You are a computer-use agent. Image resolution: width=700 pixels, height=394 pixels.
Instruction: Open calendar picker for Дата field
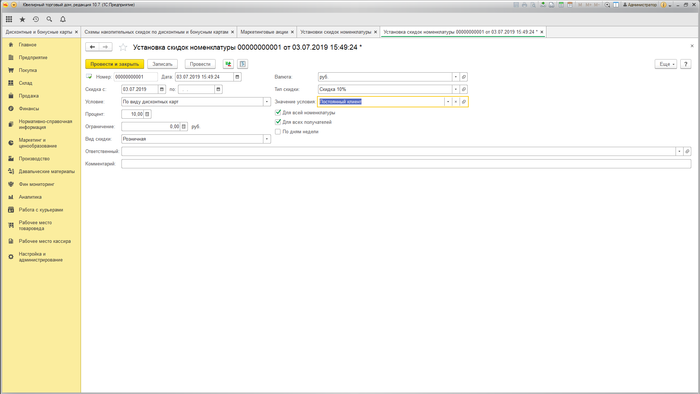pyautogui.click(x=237, y=77)
